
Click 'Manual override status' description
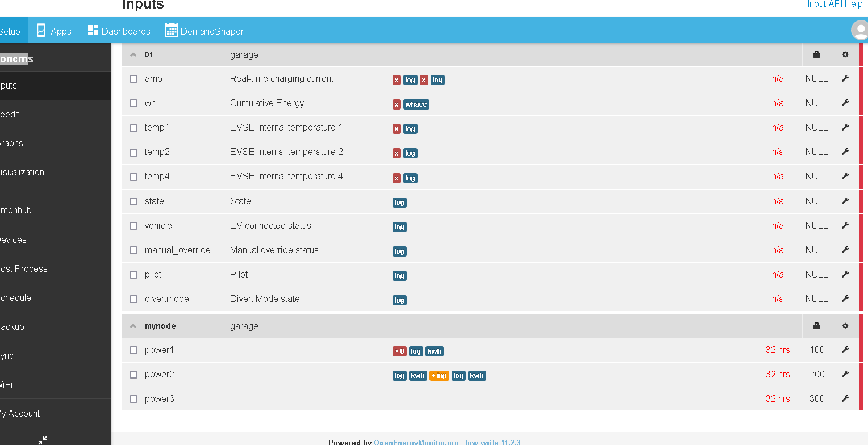click(274, 250)
